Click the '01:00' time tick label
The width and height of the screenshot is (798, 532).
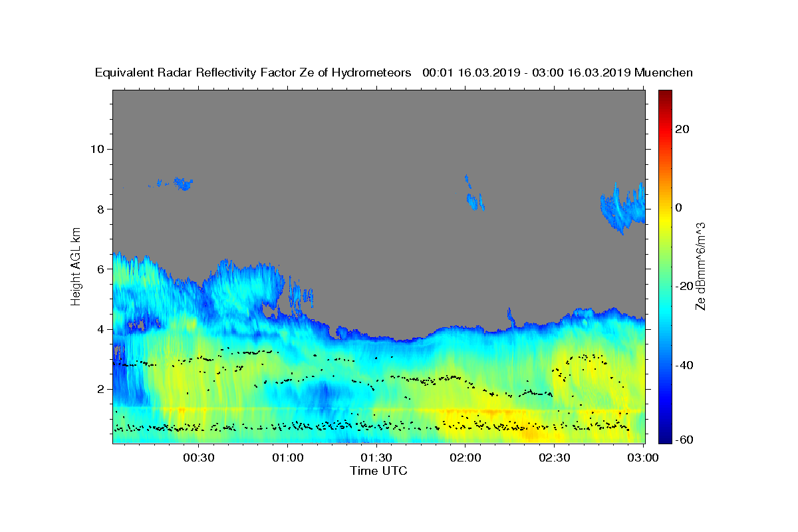[x=288, y=458]
